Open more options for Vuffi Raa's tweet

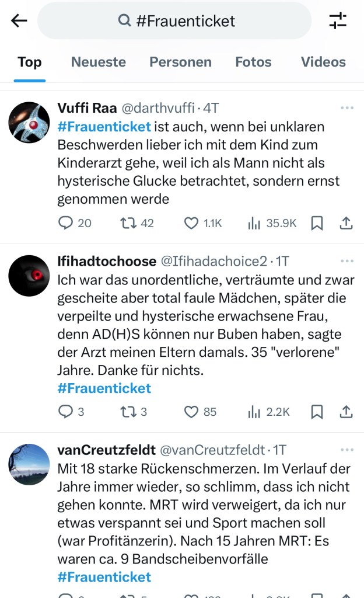tap(346, 108)
